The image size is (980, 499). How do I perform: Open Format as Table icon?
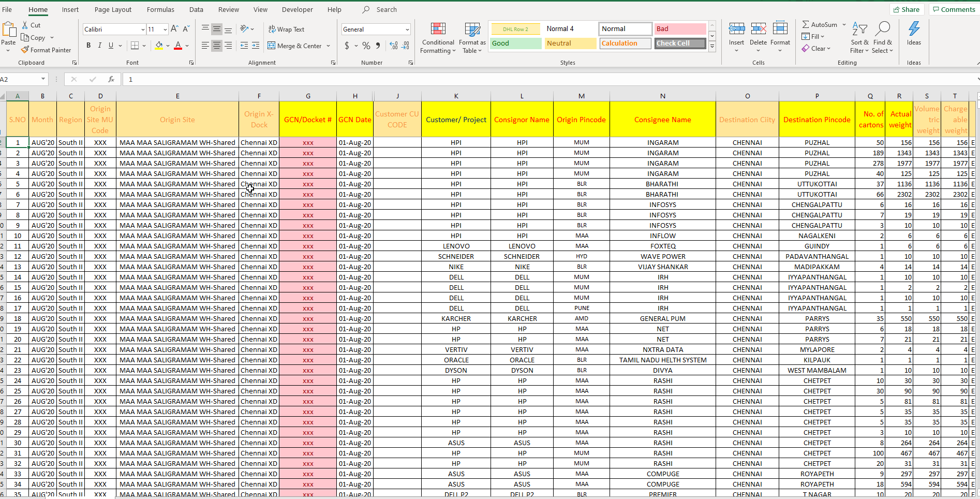click(472, 30)
